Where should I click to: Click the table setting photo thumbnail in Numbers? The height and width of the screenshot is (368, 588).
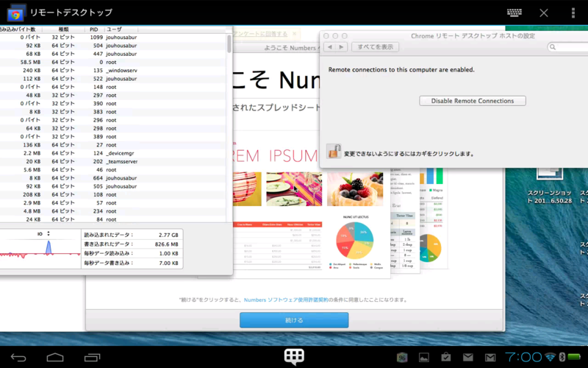tap(294, 189)
